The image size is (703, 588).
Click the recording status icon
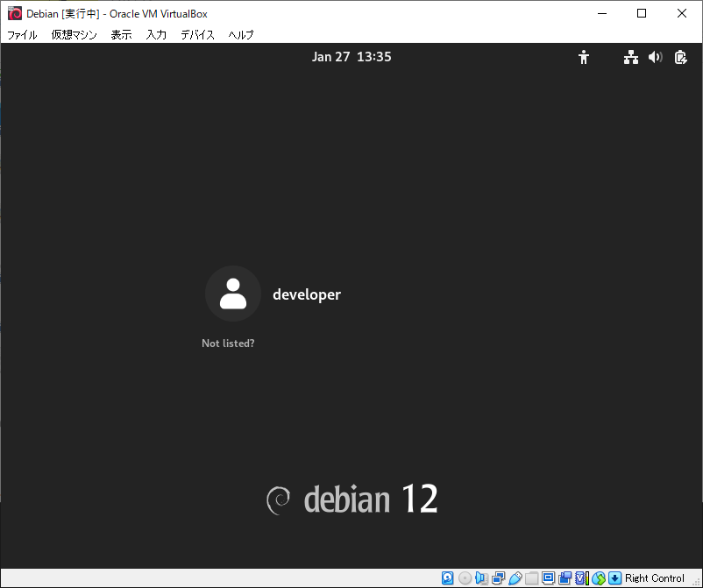[565, 577]
